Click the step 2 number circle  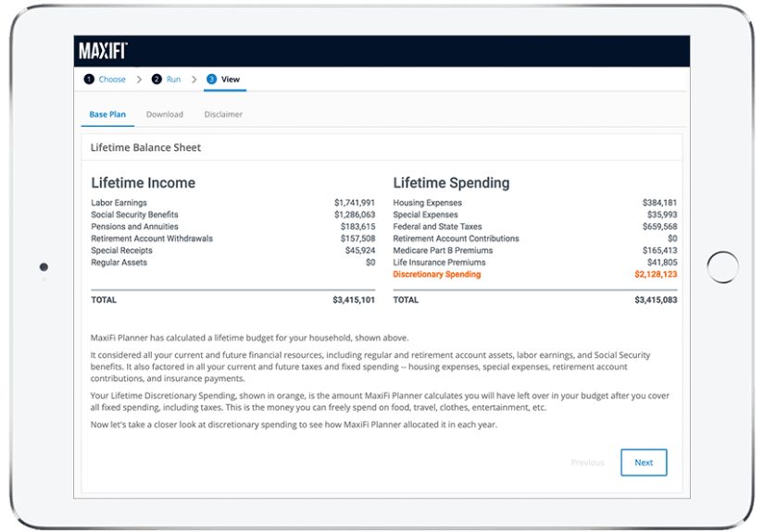click(157, 79)
